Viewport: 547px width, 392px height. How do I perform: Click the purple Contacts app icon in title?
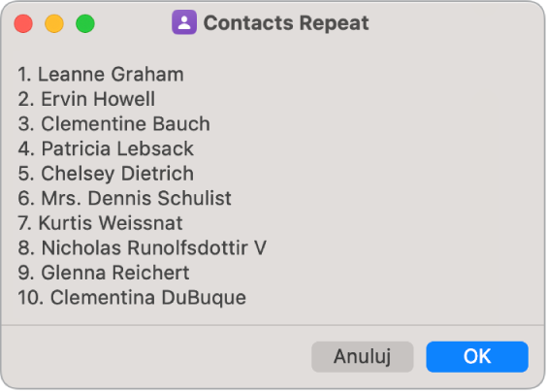(184, 22)
